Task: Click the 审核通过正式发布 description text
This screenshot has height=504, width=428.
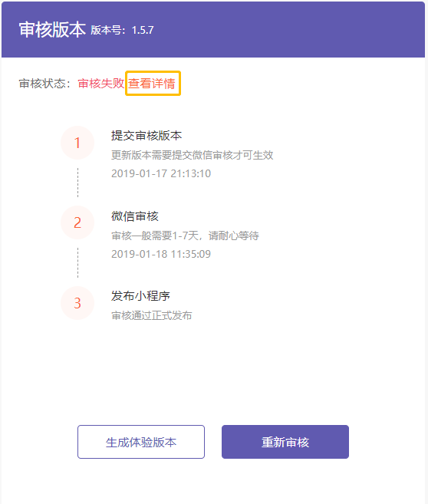Action: pyautogui.click(x=152, y=315)
